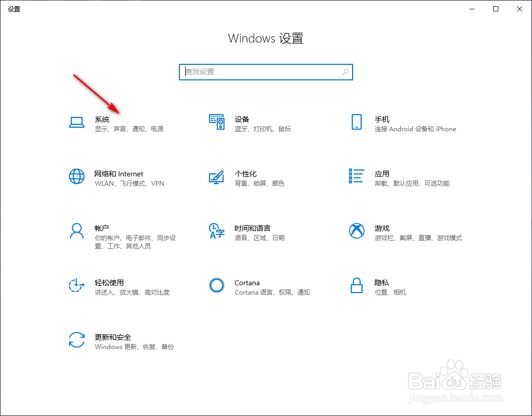Open the Time & Language icon

point(217,231)
